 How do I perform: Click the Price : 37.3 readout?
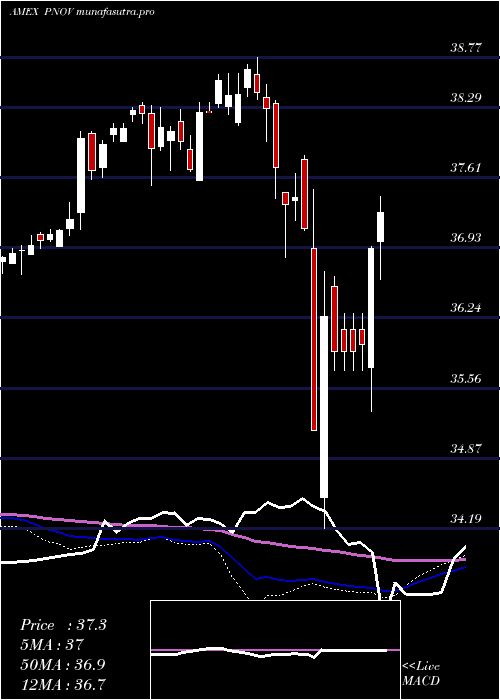click(x=63, y=625)
